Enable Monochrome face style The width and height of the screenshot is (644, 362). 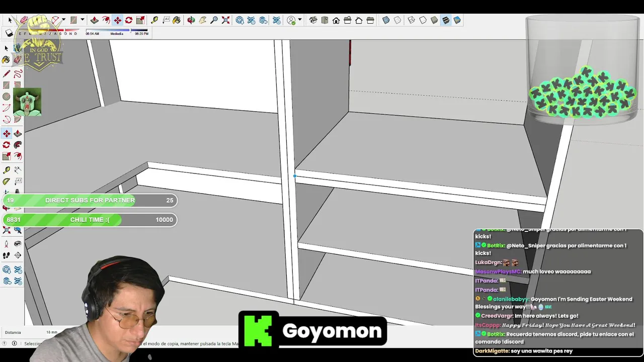457,20
